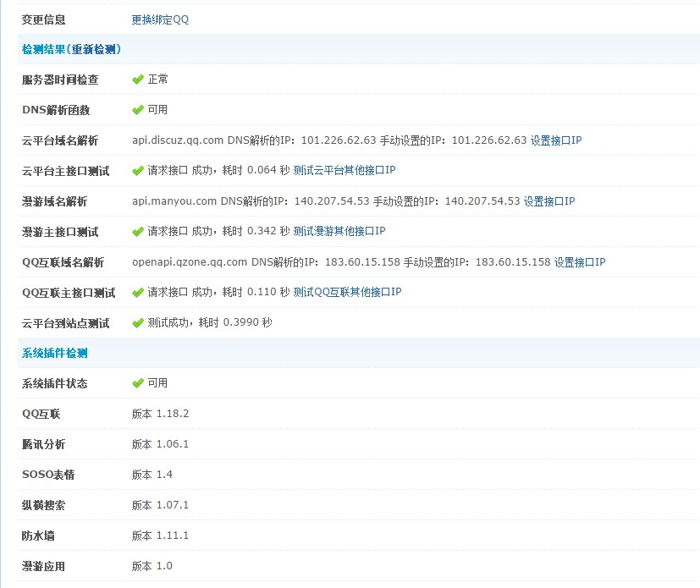Open the 测试漫游其他接口IP link
The image size is (700, 588).
point(339,231)
